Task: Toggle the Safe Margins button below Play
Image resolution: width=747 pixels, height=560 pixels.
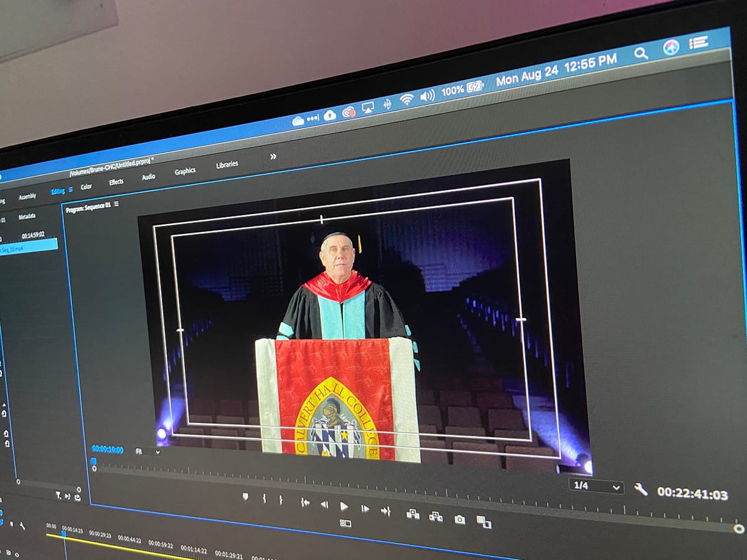Action: (345, 523)
